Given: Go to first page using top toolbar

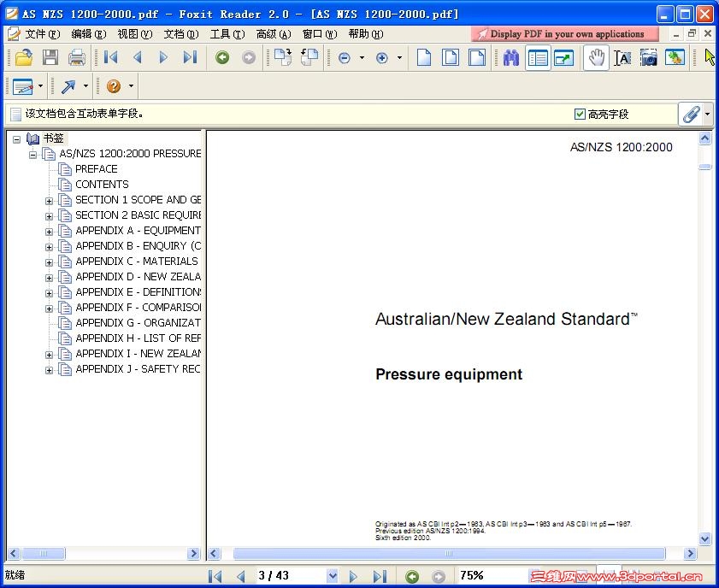Looking at the screenshot, I should [110, 58].
